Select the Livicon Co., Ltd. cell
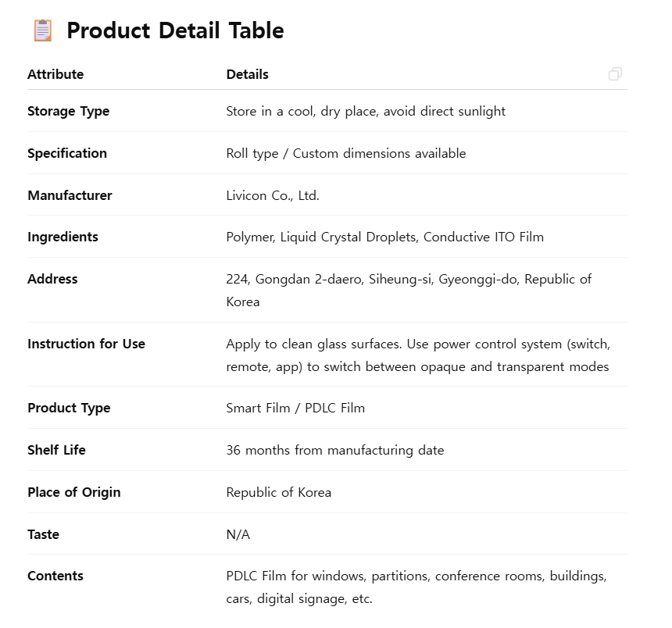The width and height of the screenshot is (672, 628). [x=273, y=195]
